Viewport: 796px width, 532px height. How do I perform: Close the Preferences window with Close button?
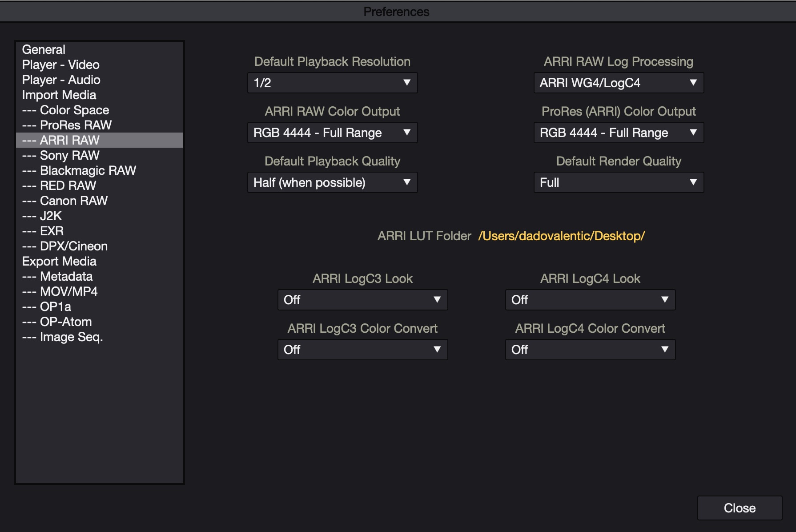pyautogui.click(x=739, y=508)
